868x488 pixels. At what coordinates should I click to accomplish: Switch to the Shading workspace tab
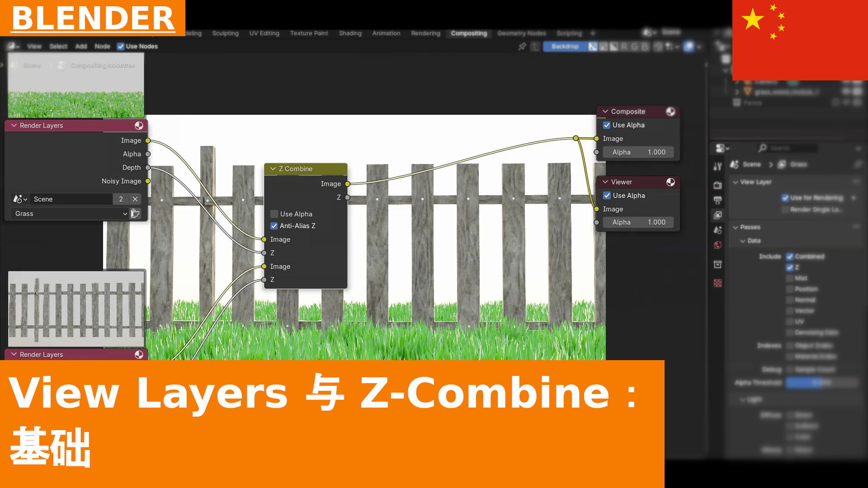(350, 33)
